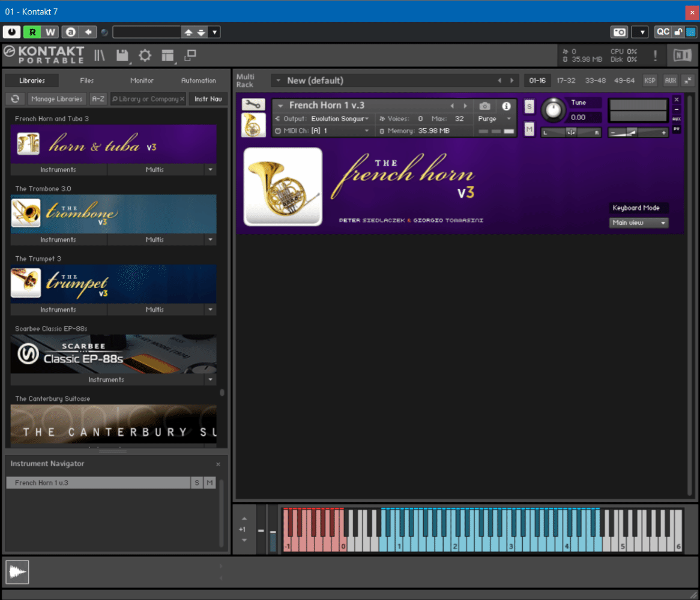Open Kontakt settings gear icon
The image size is (700, 600).
coord(145,55)
